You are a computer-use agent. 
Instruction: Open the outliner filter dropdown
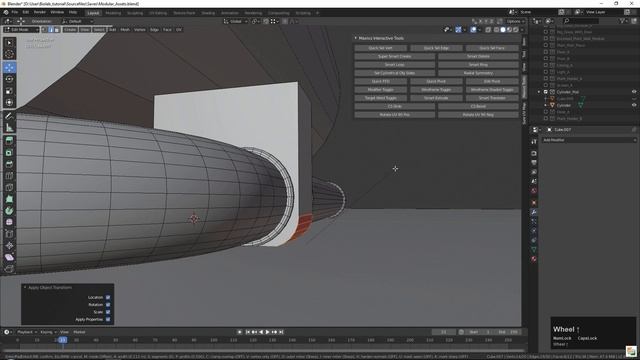pyautogui.click(x=623, y=21)
